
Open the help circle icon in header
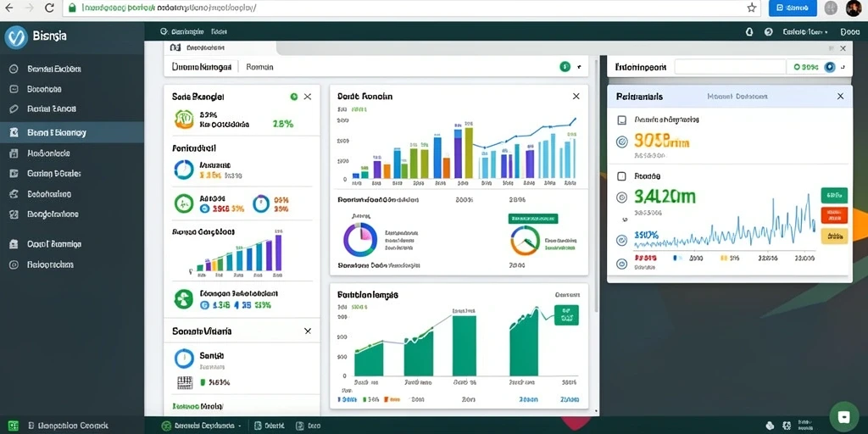(x=768, y=32)
